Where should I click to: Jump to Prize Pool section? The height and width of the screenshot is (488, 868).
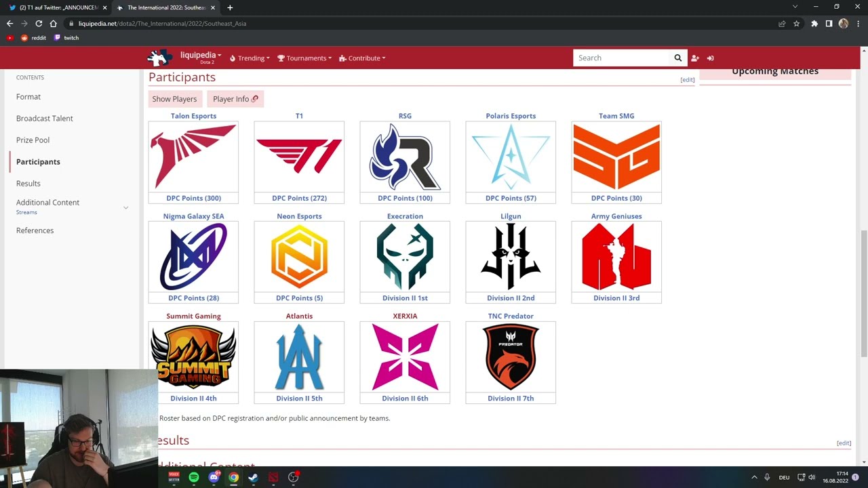tap(33, 140)
